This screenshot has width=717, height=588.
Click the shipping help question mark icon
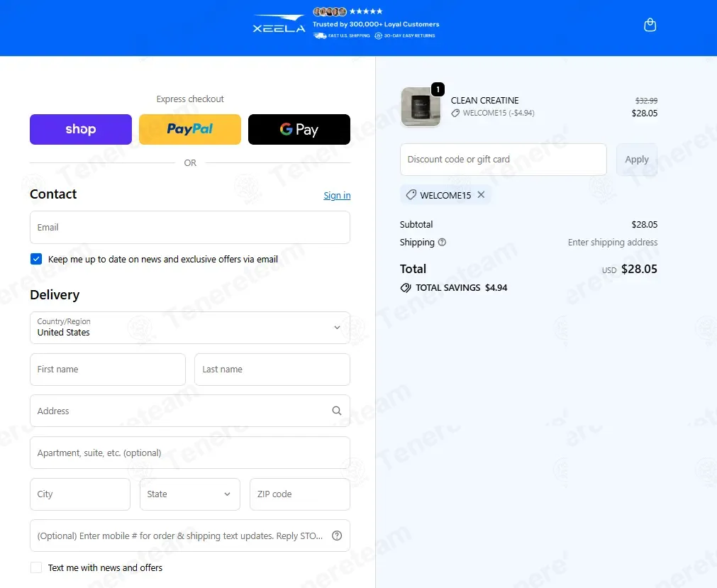(442, 243)
